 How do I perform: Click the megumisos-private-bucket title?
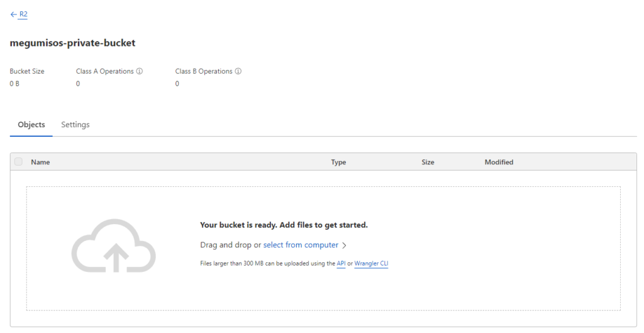[x=73, y=43]
